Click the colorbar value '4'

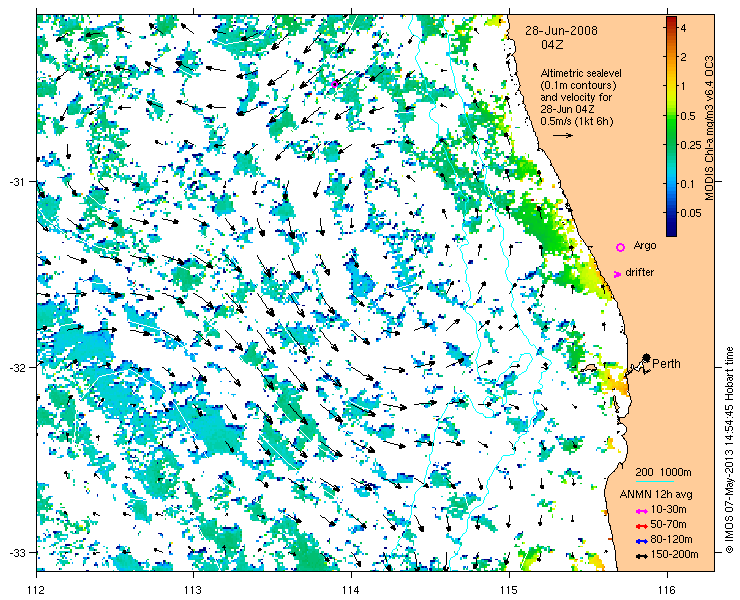click(x=684, y=28)
